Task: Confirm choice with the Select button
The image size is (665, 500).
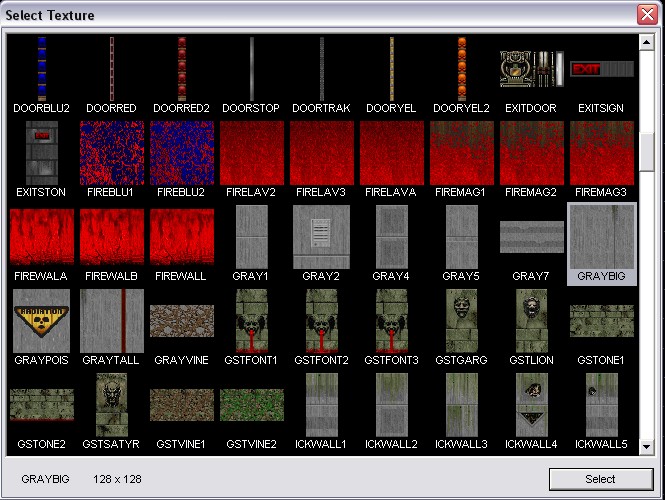Action: click(601, 479)
